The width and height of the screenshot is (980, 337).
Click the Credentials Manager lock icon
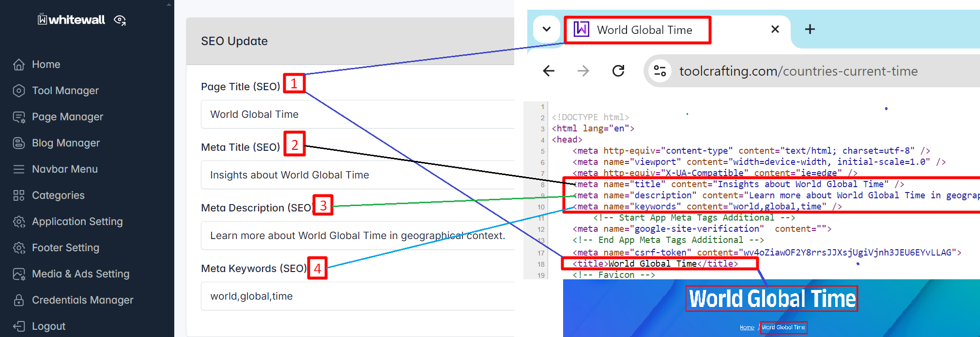point(19,300)
